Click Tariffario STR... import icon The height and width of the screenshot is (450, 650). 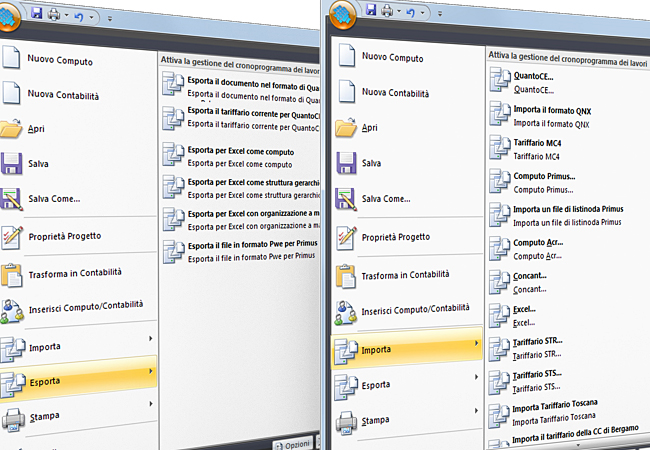click(x=499, y=349)
